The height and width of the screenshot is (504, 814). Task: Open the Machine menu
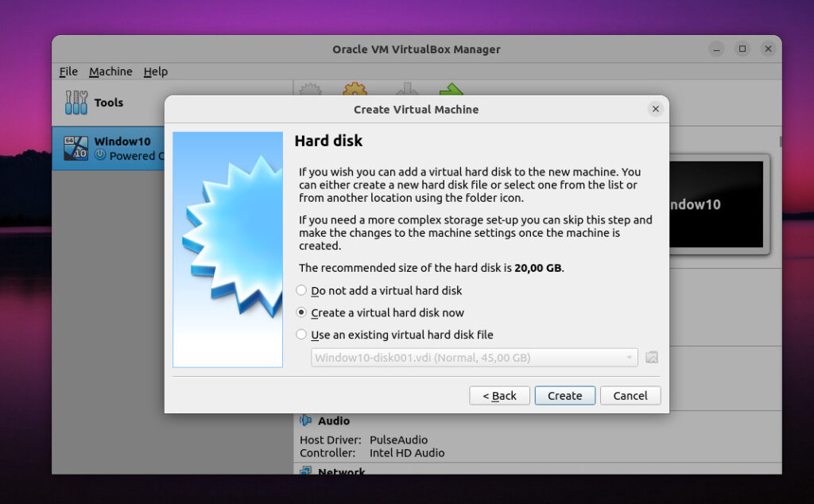click(x=110, y=71)
